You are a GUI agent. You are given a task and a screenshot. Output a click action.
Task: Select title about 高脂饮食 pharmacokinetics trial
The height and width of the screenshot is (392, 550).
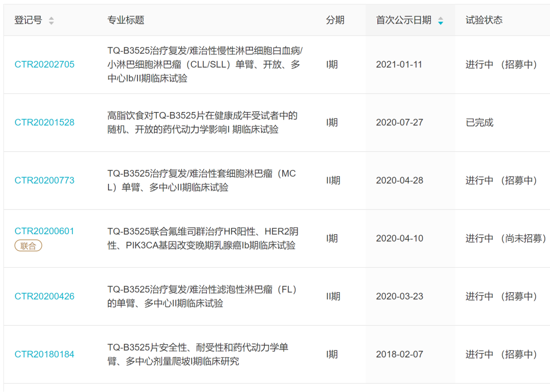[x=202, y=122]
